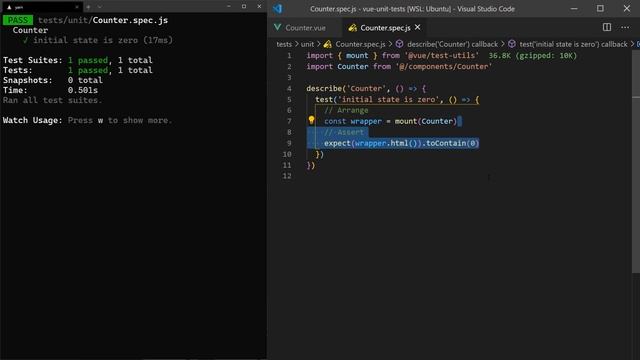Click the cube icon before test('initial state is zero') breadcrumb

[x=512, y=44]
